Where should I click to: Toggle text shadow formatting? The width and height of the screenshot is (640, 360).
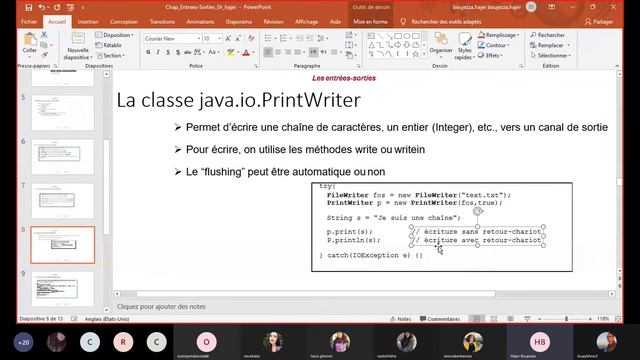(x=178, y=52)
